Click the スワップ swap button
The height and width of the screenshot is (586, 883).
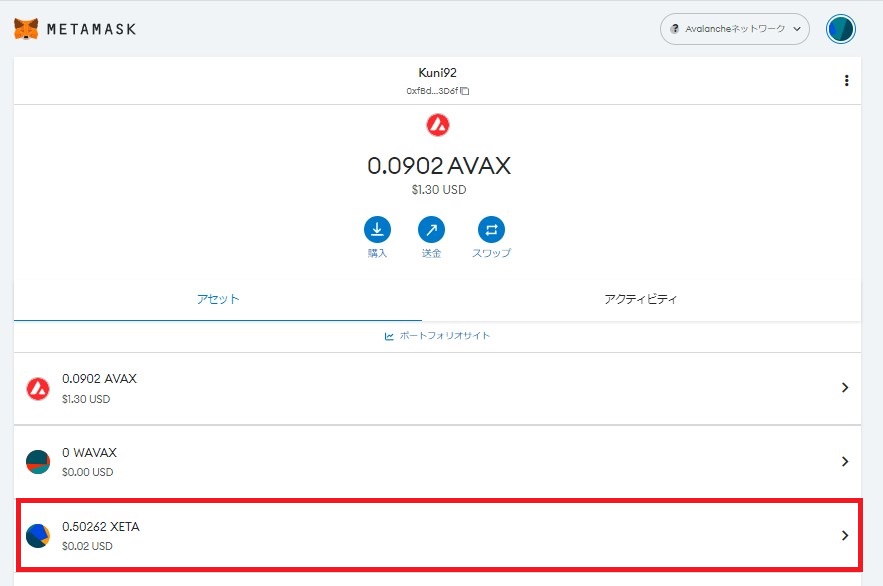(x=491, y=237)
